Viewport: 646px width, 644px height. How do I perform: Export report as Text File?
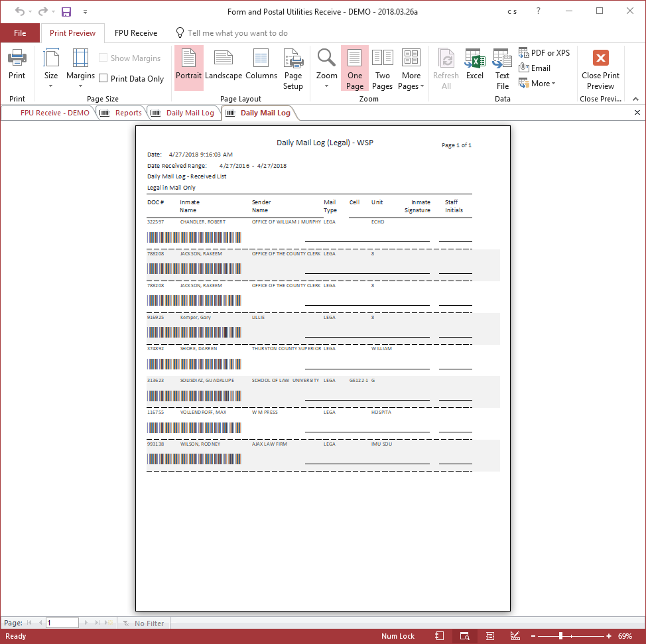click(x=503, y=69)
